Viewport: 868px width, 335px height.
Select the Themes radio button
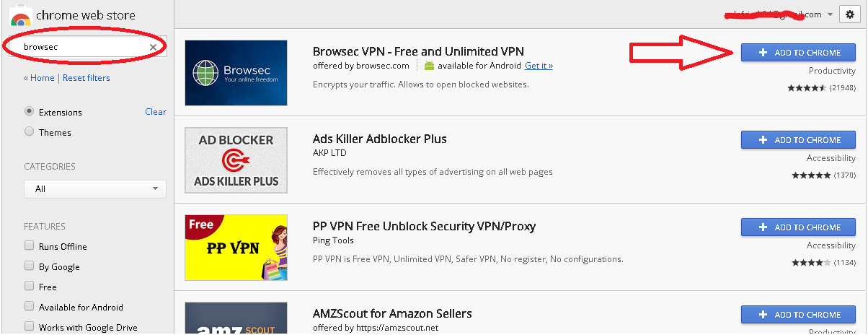30,132
